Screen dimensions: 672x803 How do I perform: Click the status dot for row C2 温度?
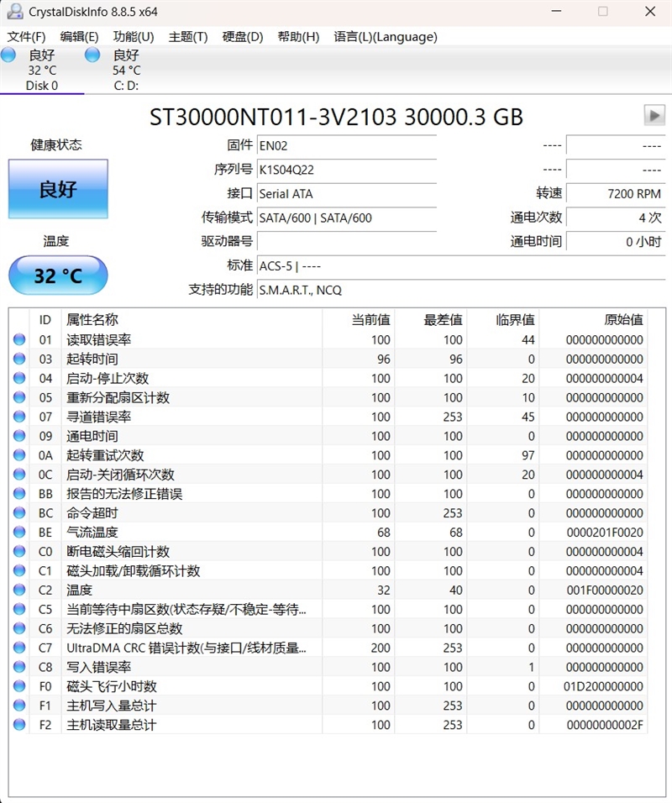click(19, 590)
